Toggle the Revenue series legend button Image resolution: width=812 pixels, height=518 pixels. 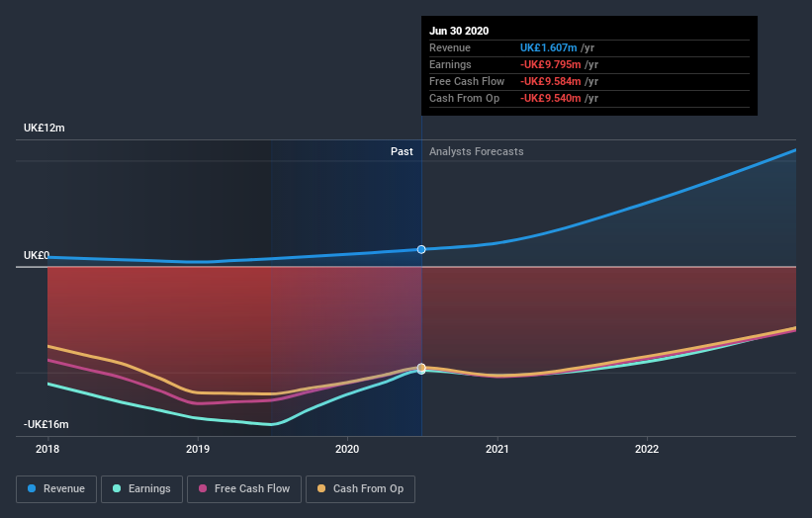point(56,489)
